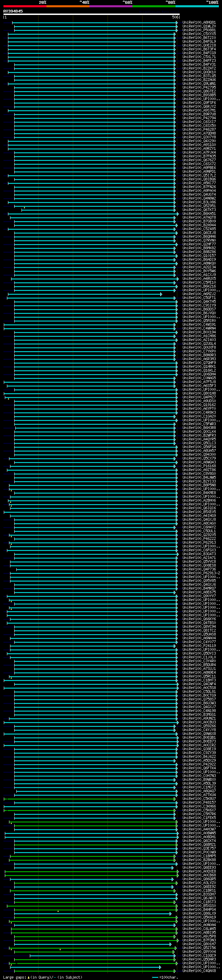Select hit UniRef100_A0BWN5
Screen dimensions: 222x980
pyautogui.click(x=199, y=833)
